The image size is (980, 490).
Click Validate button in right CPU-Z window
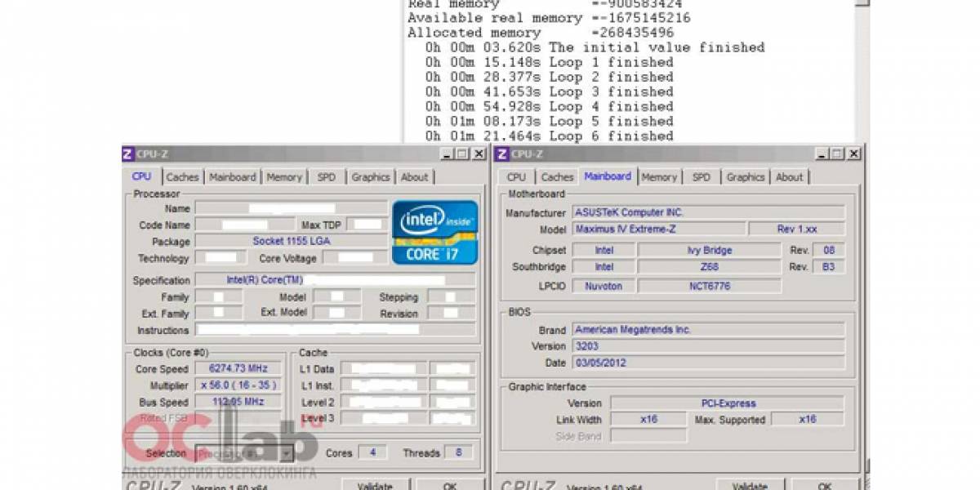[750, 486]
